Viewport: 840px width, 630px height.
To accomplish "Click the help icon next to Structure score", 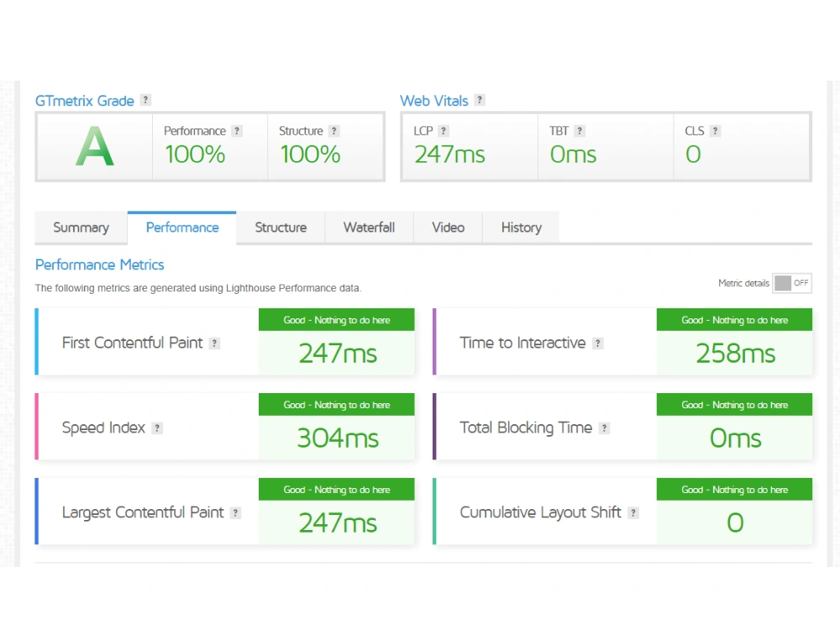I will coord(333,131).
